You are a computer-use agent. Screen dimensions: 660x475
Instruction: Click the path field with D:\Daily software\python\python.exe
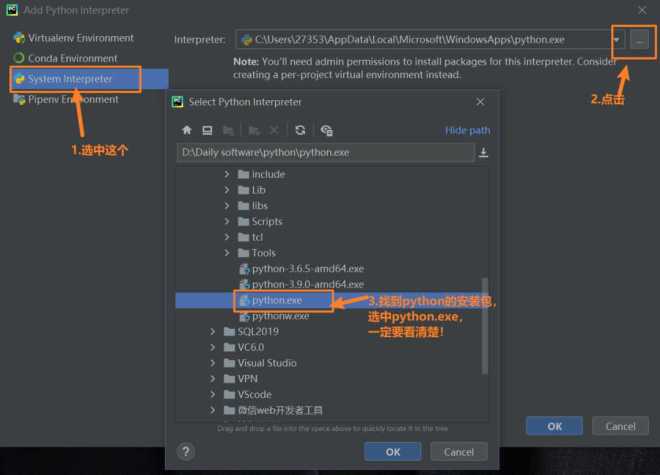[x=325, y=152]
